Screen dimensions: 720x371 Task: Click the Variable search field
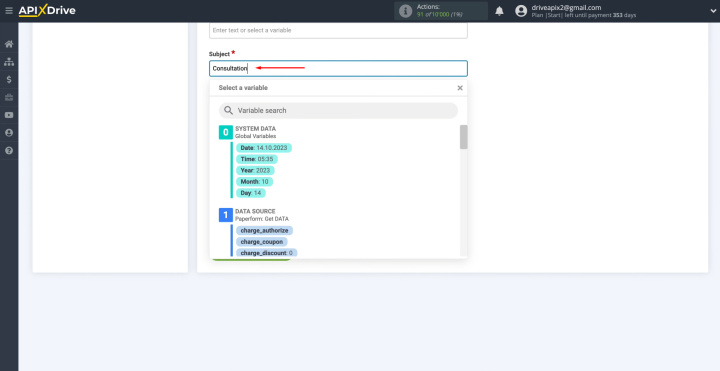[338, 111]
